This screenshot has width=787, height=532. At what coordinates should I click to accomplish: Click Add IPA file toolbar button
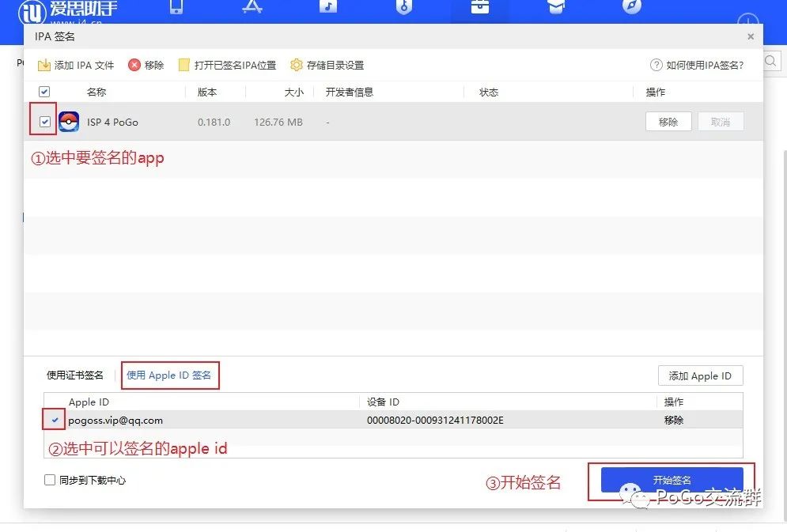click(x=76, y=65)
